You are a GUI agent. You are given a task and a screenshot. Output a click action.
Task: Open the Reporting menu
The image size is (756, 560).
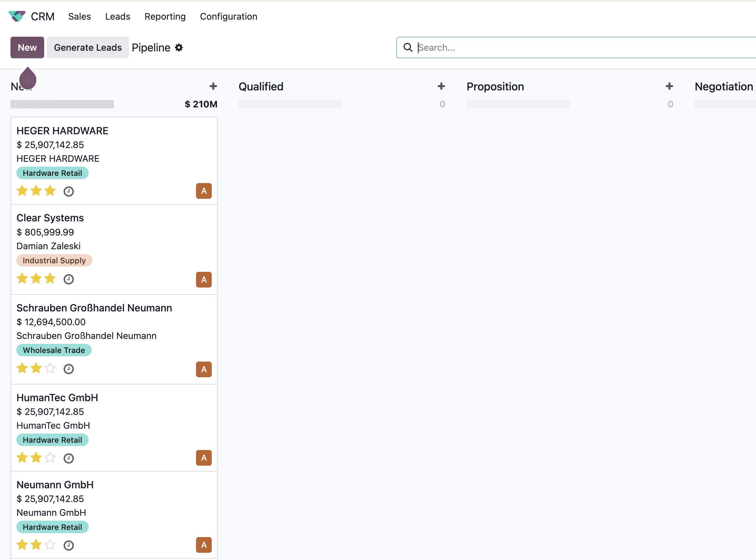tap(165, 16)
